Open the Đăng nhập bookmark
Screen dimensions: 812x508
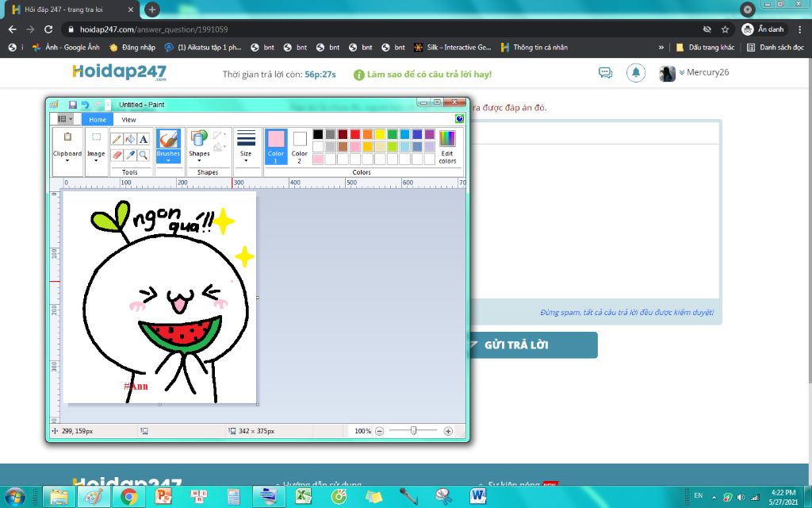point(132,47)
